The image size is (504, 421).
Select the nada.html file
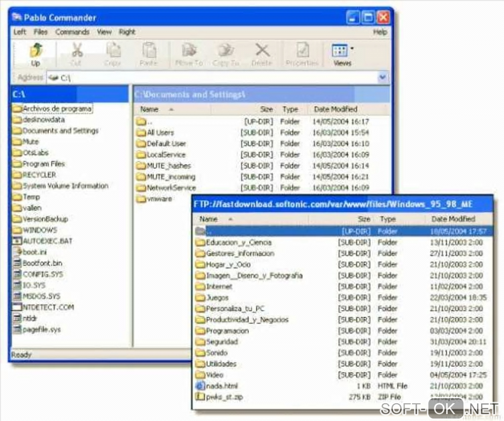(217, 385)
